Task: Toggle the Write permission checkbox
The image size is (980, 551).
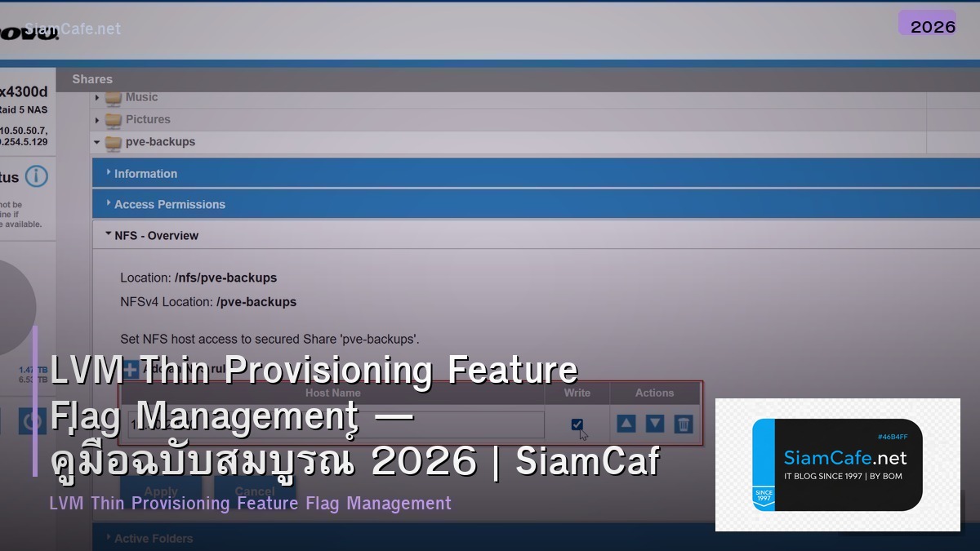Action: click(x=577, y=424)
